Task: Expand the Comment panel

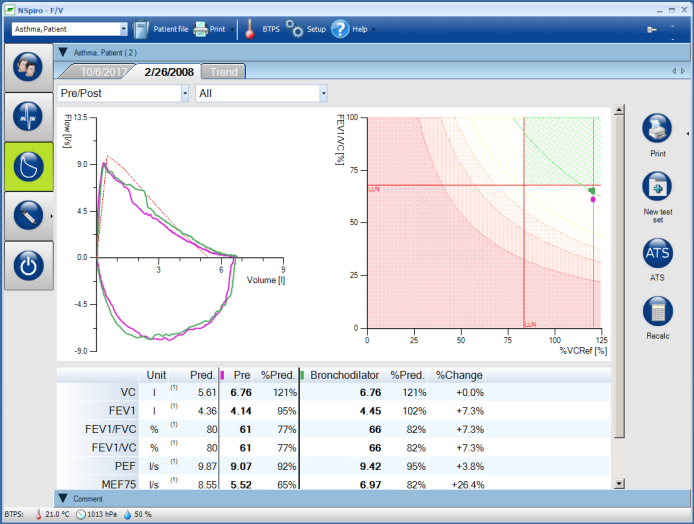Action: point(63,498)
